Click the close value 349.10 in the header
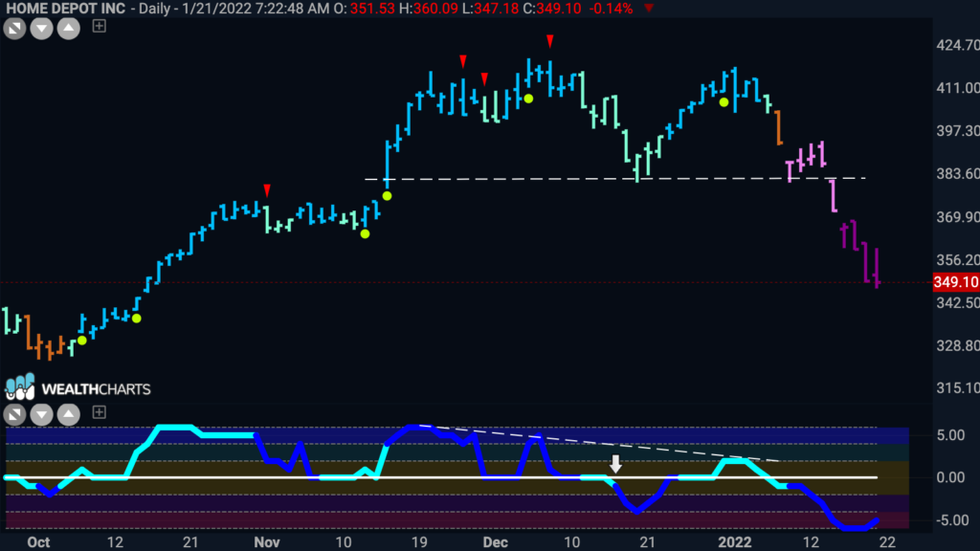 coord(558,9)
